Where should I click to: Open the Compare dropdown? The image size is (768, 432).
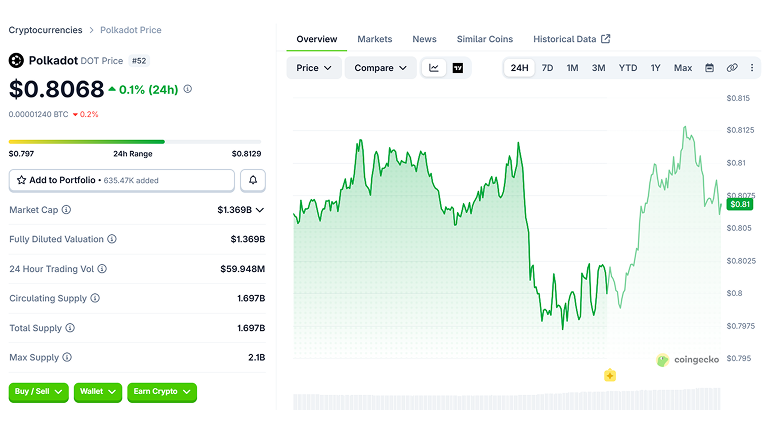(380, 68)
